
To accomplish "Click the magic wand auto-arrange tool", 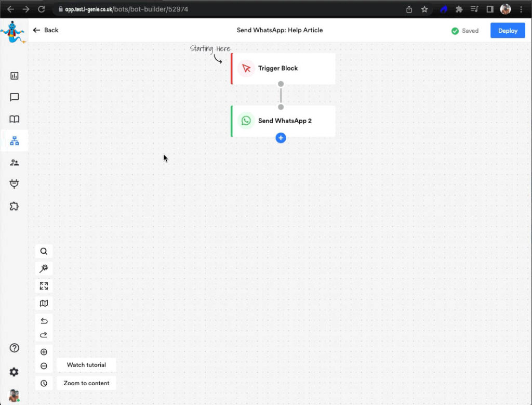I will (44, 268).
